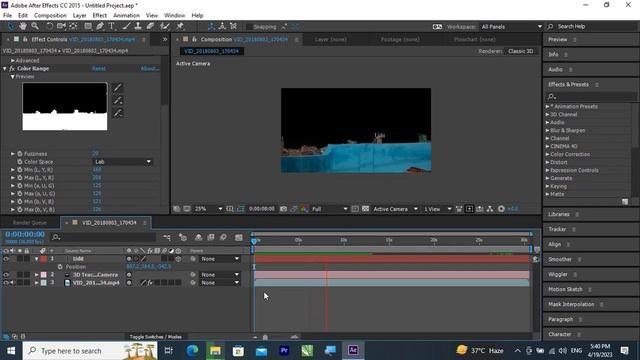This screenshot has height=360, width=640.
Task: Open the Workspace All Panels dropdown
Action: [511, 27]
